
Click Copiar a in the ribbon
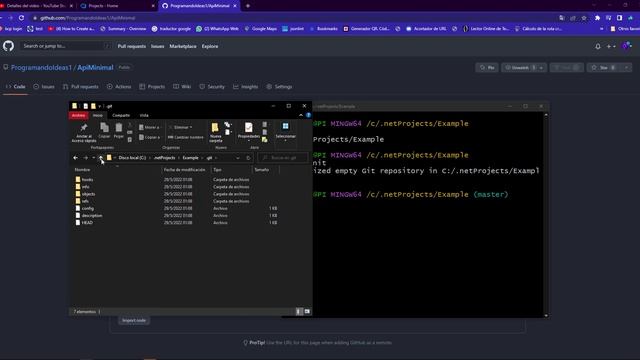pos(149,137)
